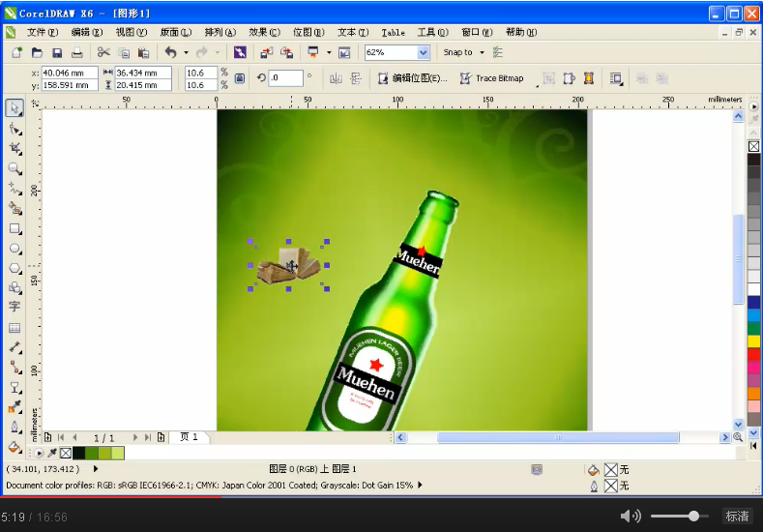Pick the red swatch in the color palette

(753, 354)
